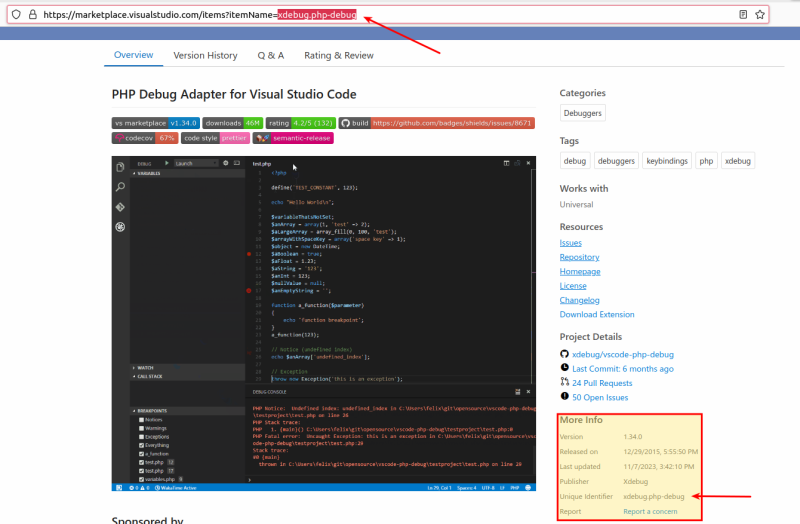This screenshot has height=524, width=800.
Task: Click Report a concern link
Action: click(650, 511)
